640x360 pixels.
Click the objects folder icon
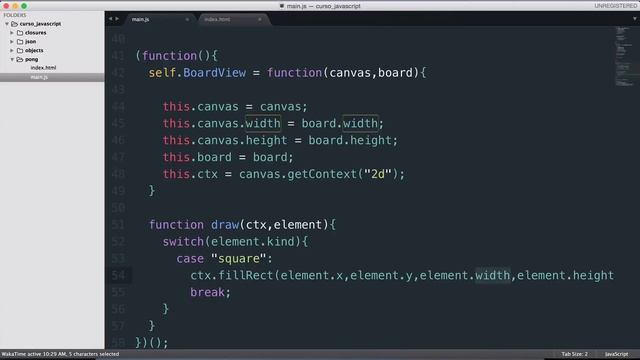click(x=20, y=51)
